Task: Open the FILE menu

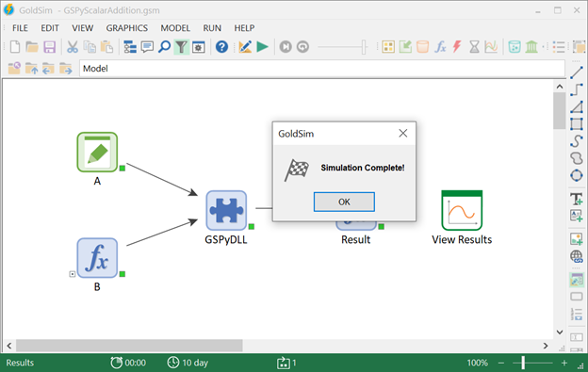Action: coord(20,28)
